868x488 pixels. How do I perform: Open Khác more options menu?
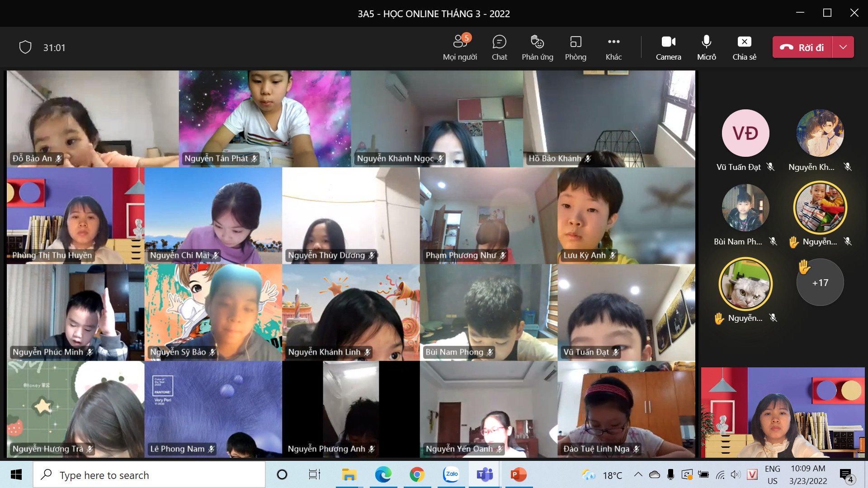click(x=613, y=47)
